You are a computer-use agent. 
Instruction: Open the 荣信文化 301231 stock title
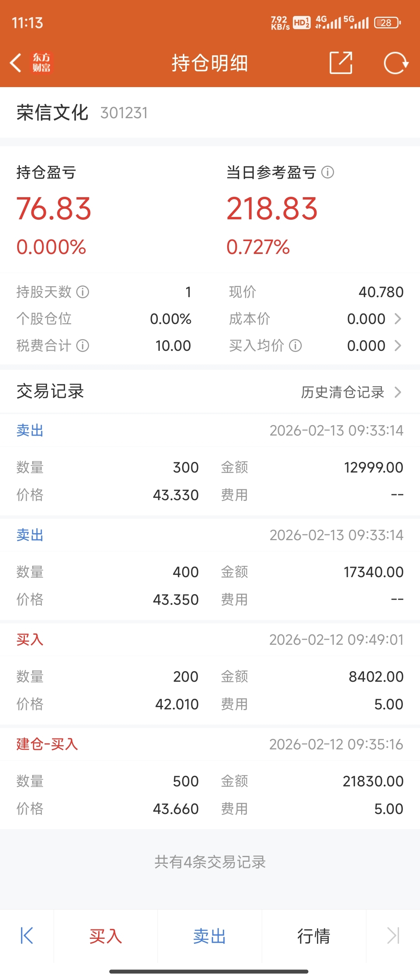[x=82, y=113]
